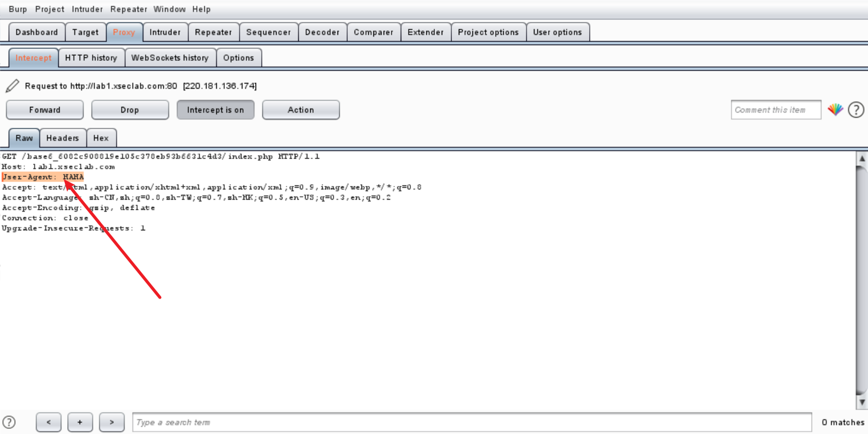Screen dimensions: 868x434
Task: Go to previous search match with the < button
Action: (x=48, y=422)
